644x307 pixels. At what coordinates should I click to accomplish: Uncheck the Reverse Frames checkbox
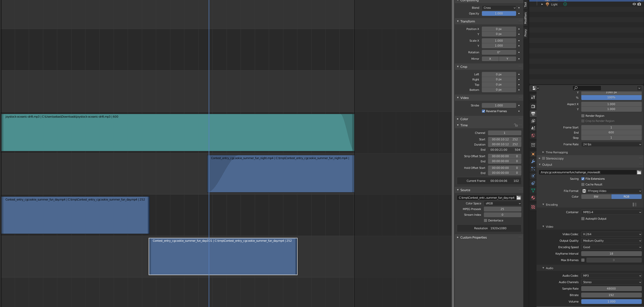[483, 111]
